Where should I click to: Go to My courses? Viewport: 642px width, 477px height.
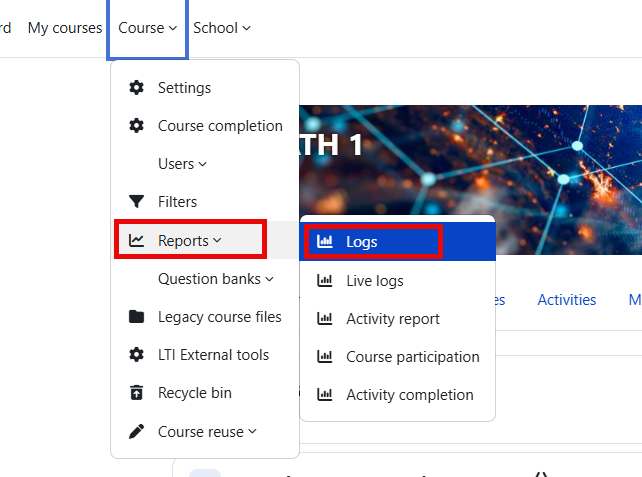click(64, 28)
